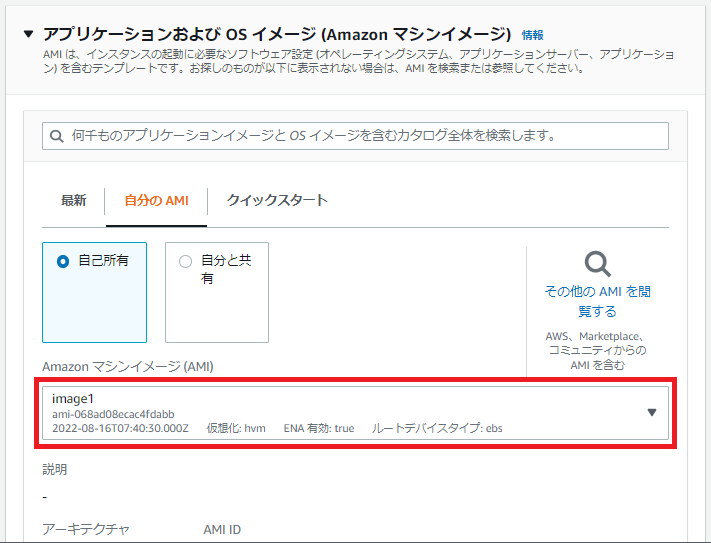The height and width of the screenshot is (543, 711).
Task: Select the 自己所有 radio button
Action: (x=63, y=261)
